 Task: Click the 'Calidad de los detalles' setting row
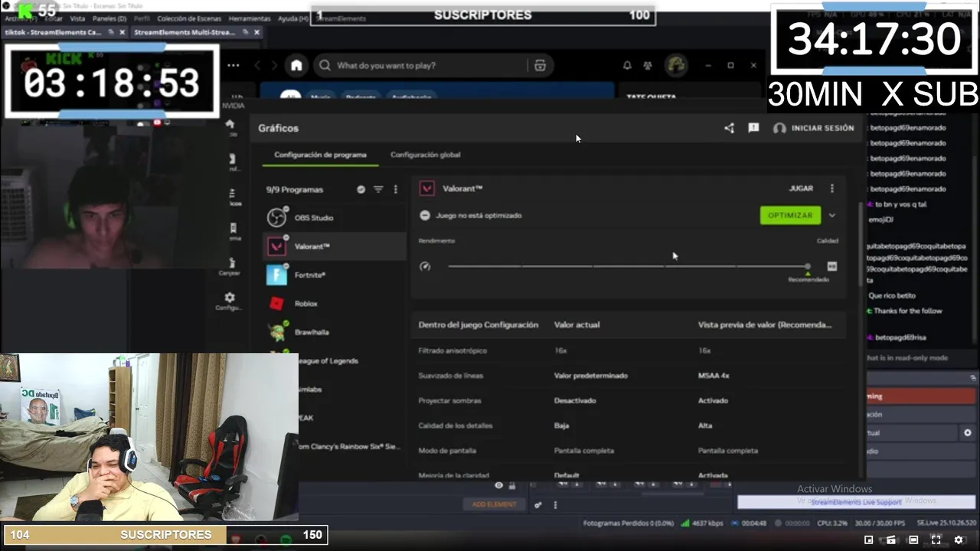(x=629, y=425)
